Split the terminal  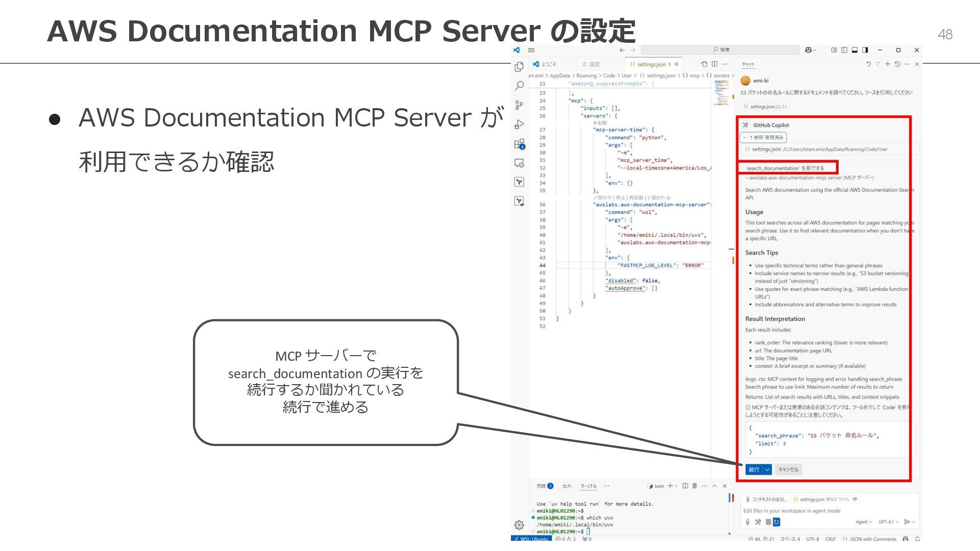coord(685,486)
